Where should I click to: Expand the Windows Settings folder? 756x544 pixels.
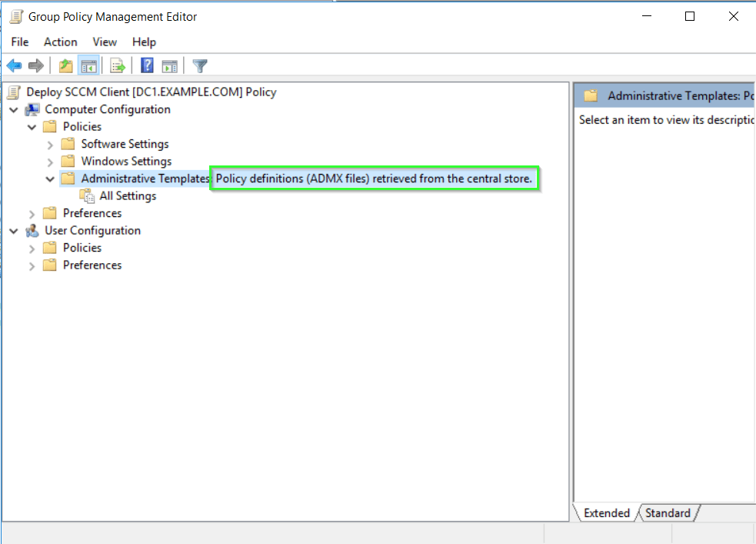50,162
